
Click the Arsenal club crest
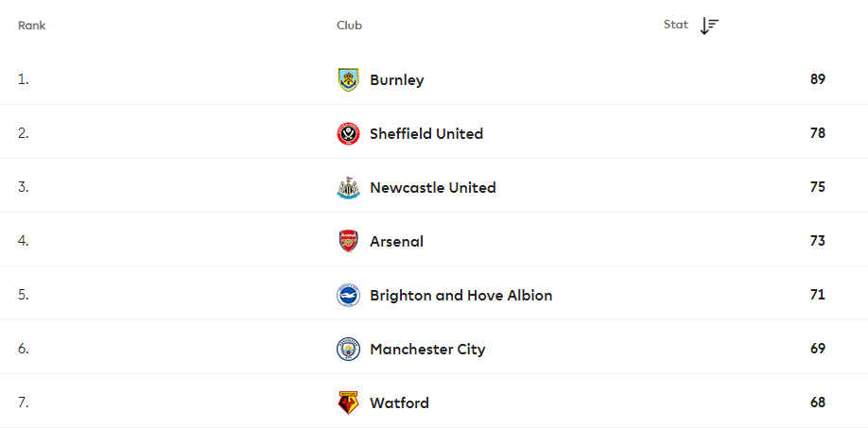(x=348, y=242)
